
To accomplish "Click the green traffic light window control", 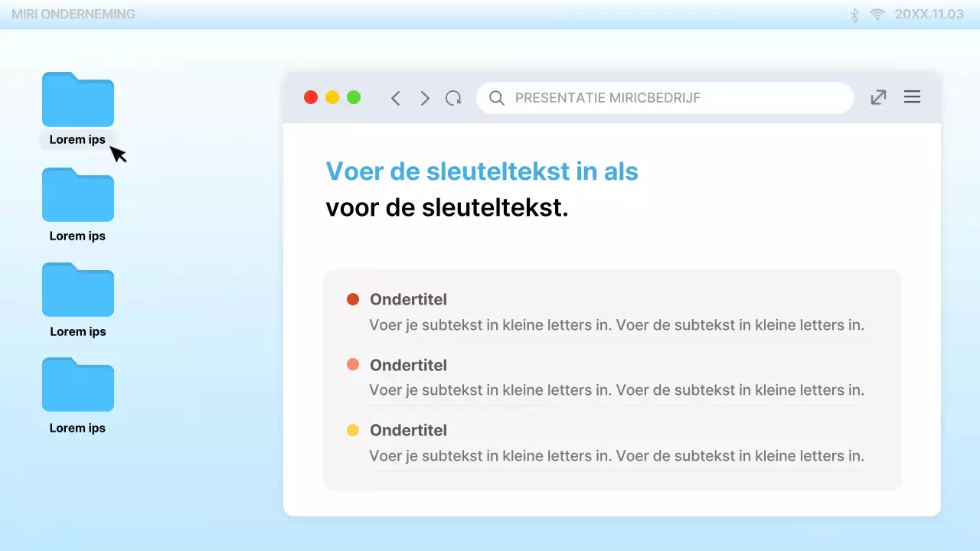I will [354, 97].
